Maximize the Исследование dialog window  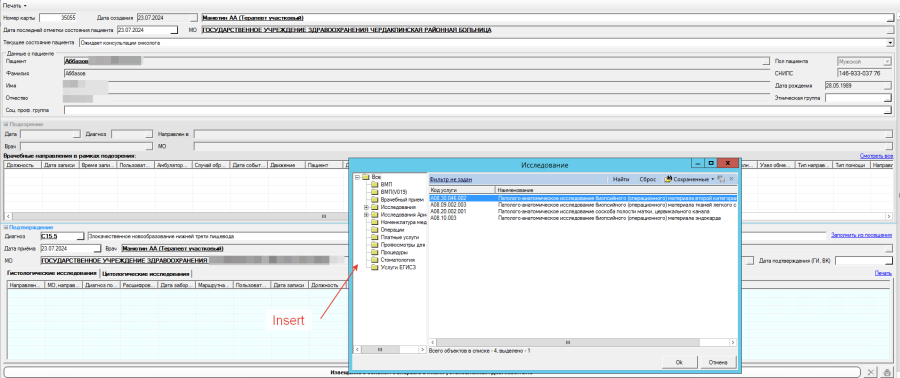(x=711, y=163)
